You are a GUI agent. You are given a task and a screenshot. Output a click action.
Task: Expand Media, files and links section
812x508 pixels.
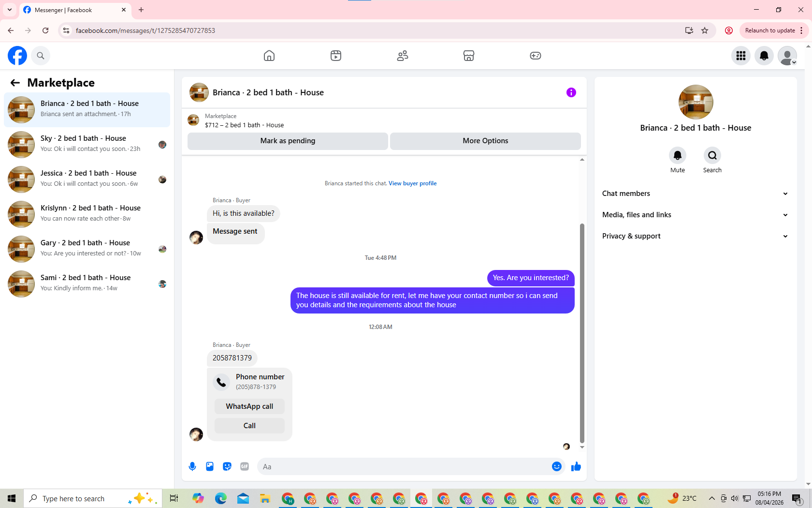pyautogui.click(x=696, y=215)
